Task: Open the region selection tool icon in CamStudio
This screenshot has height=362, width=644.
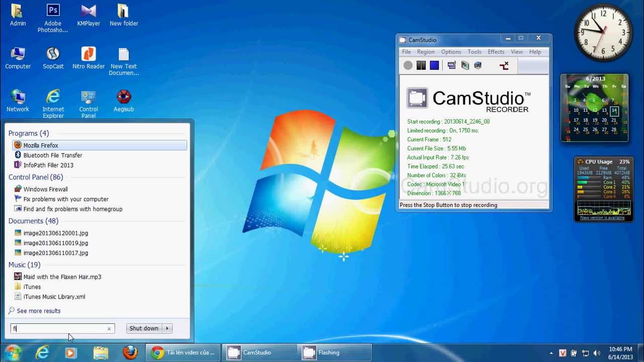Action: pyautogui.click(x=451, y=65)
